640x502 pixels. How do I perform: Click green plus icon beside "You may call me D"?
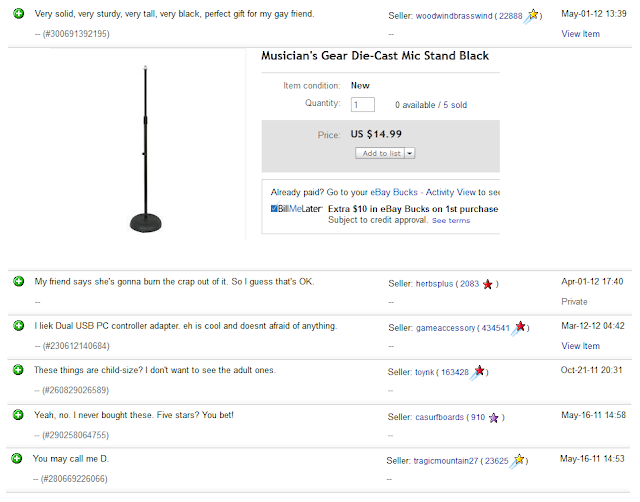(17, 459)
